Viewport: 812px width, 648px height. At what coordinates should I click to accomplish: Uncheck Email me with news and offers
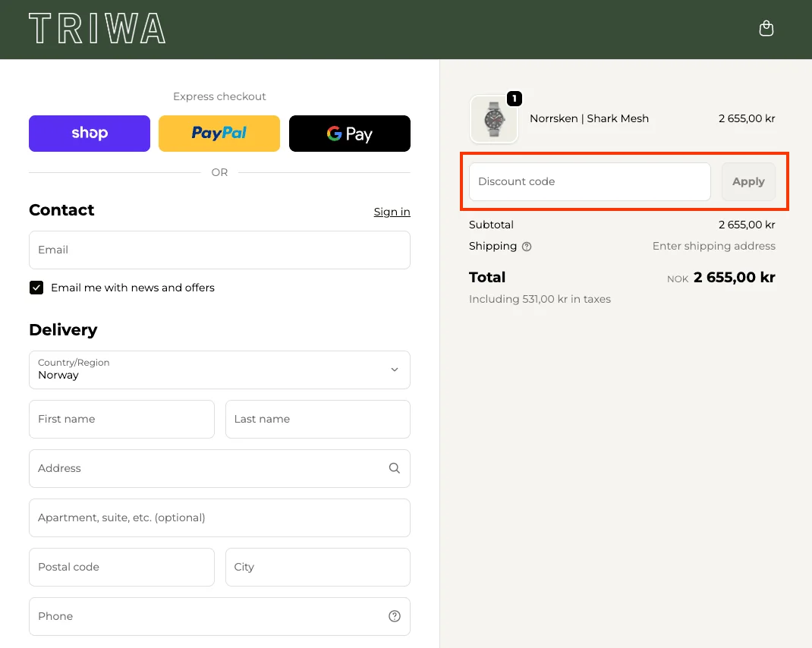[36, 288]
